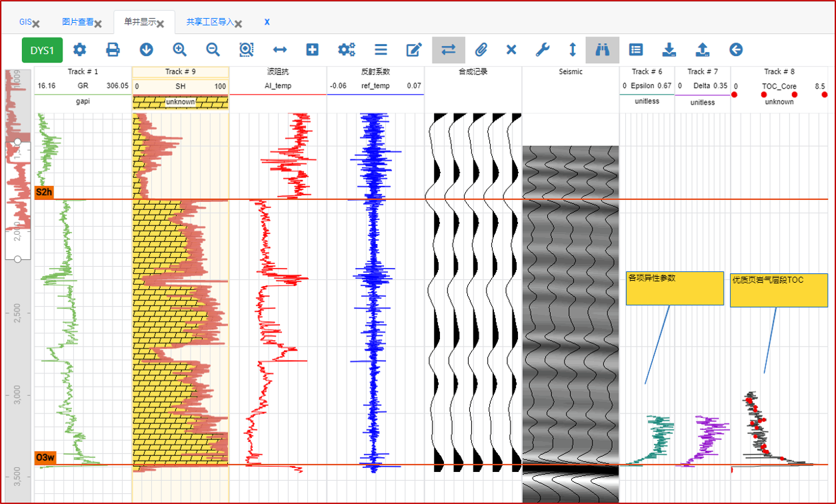The width and height of the screenshot is (836, 504).
Task: Switch to the GIS tab
Action: click(x=25, y=22)
